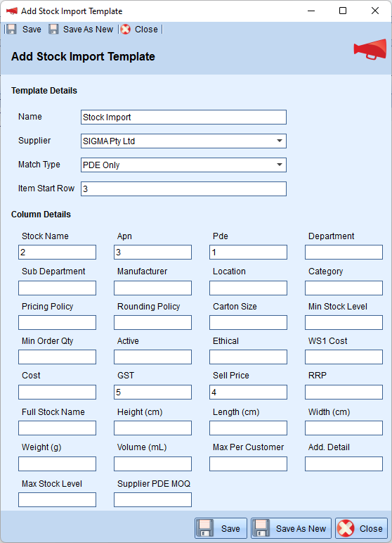Click the Save floppy icon in top toolbar
Image resolution: width=392 pixels, height=543 pixels.
12,30
